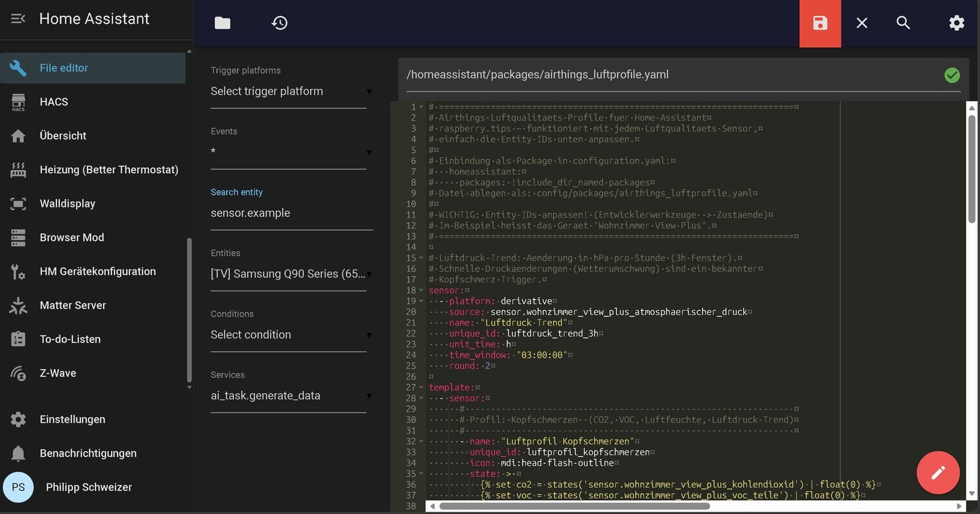Open Matter Server panel
This screenshot has height=514, width=980.
click(x=93, y=305)
